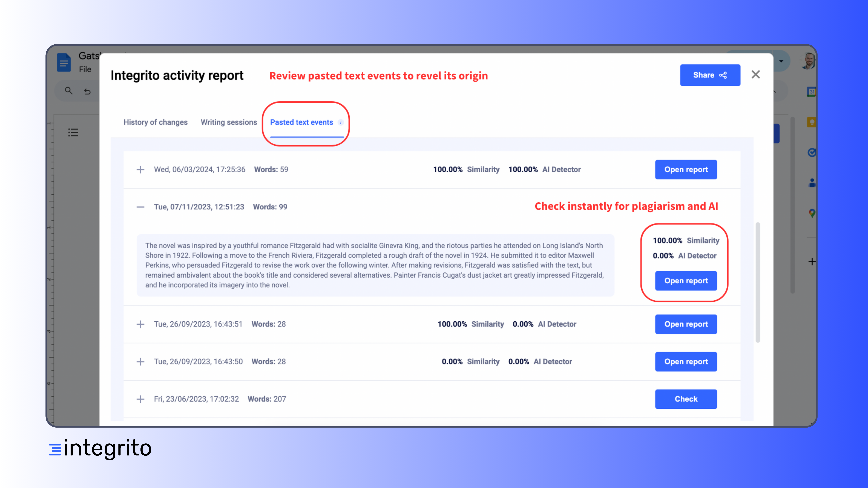Expand the 06/03/2024 17:25:36 pasted event
Image resolution: width=868 pixels, height=488 pixels.
[140, 169]
